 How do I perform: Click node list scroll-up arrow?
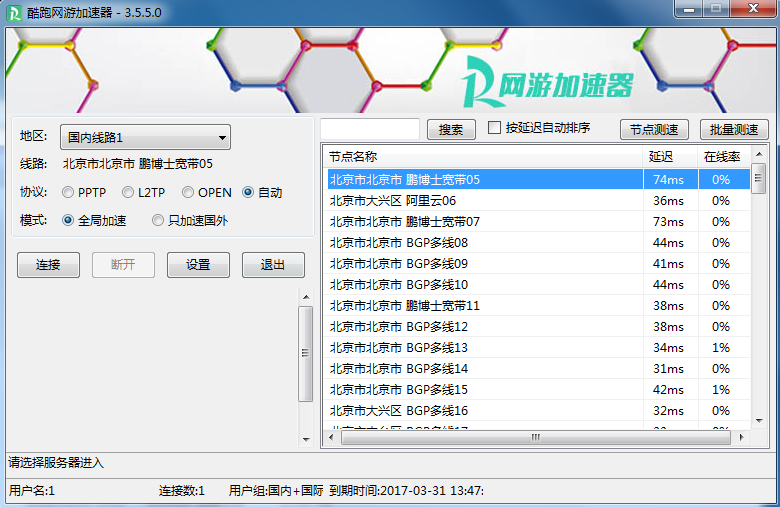(759, 154)
